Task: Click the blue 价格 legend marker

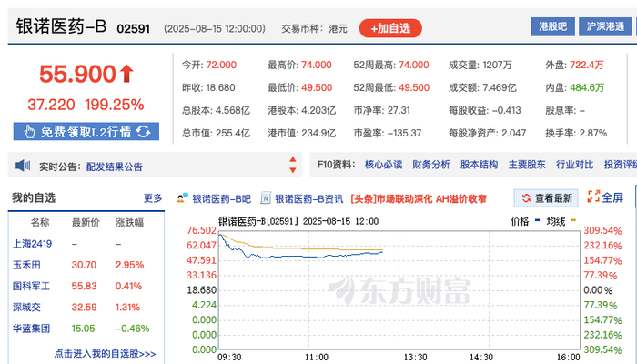Action: pyautogui.click(x=538, y=220)
